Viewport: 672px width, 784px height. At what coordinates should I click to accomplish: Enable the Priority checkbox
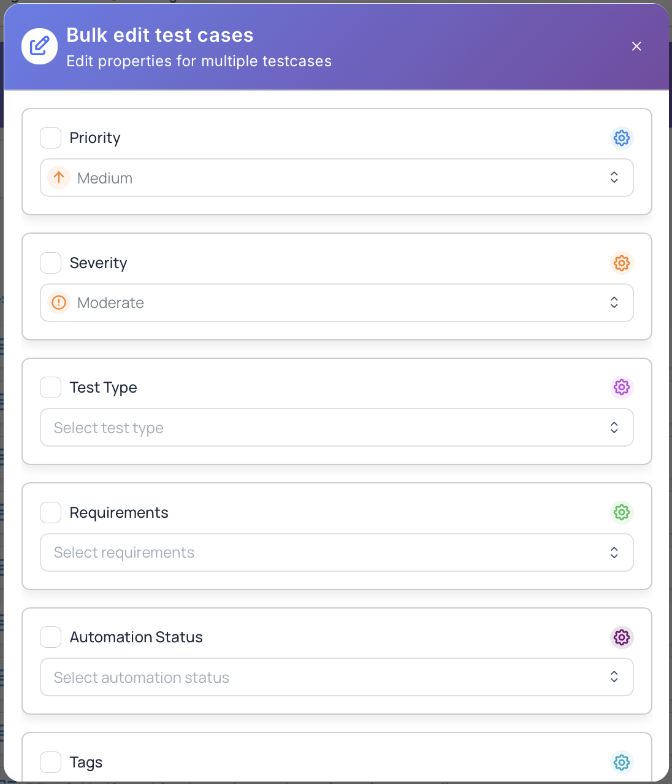click(x=50, y=137)
